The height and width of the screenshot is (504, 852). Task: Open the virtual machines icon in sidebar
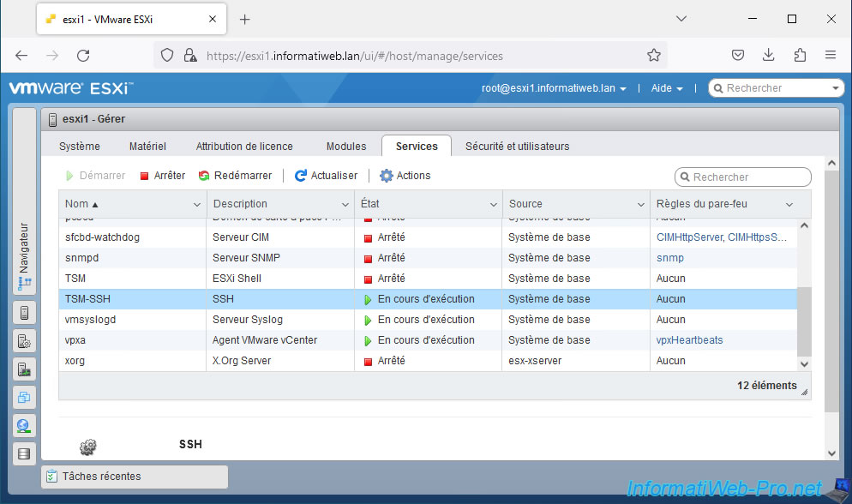[x=24, y=398]
